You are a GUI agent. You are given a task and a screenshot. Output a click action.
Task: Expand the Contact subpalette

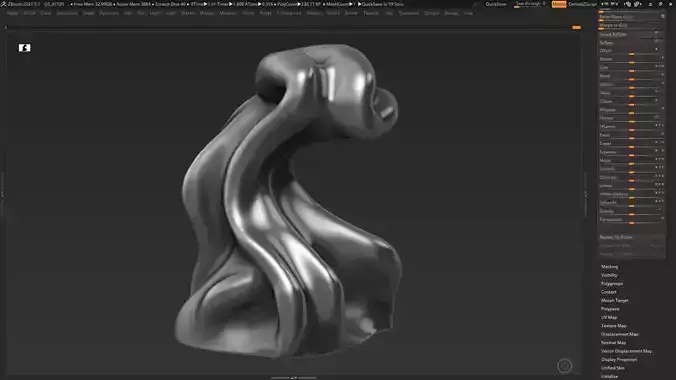608,292
